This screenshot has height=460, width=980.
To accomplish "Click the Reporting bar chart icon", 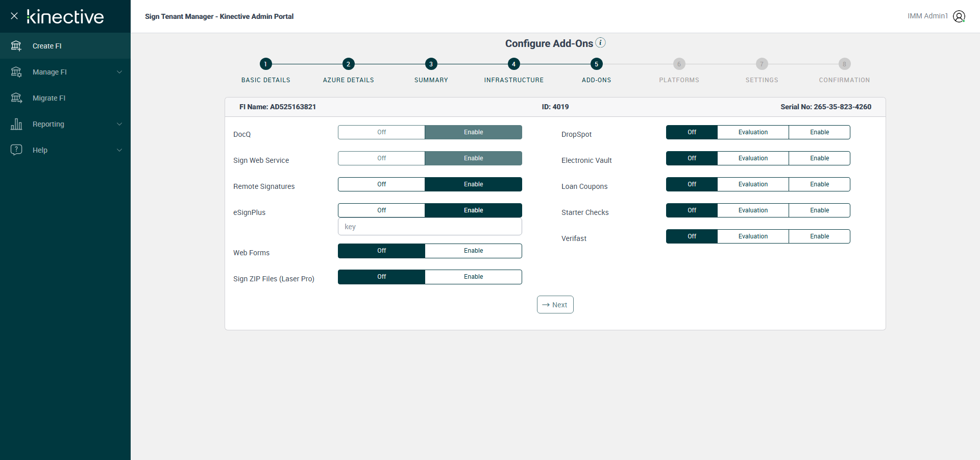I will click(16, 124).
